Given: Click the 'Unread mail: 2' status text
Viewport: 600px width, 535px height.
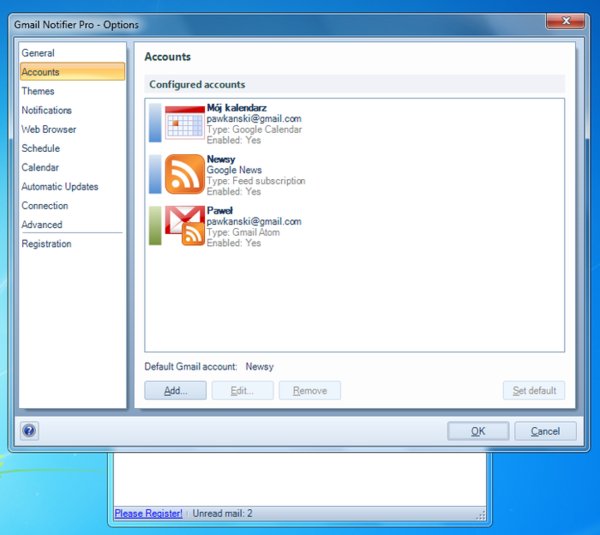Looking at the screenshot, I should pyautogui.click(x=222, y=514).
